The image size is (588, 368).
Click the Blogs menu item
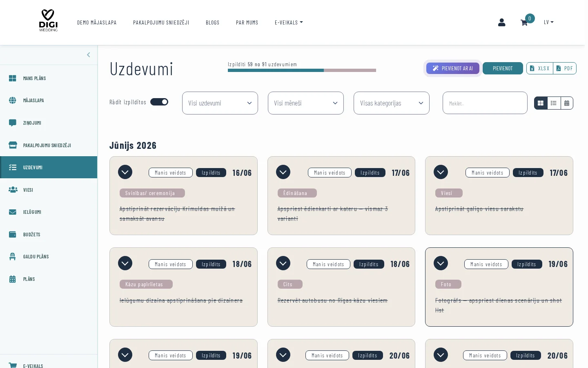click(212, 22)
